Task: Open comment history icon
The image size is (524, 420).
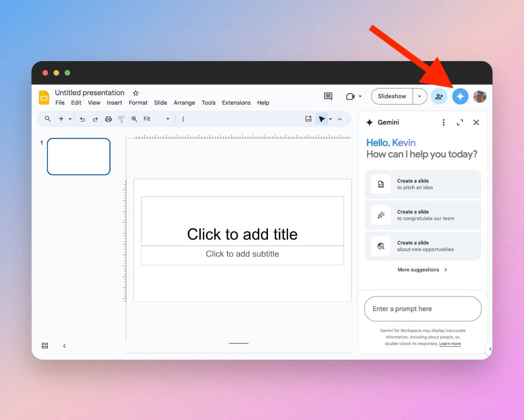Action: [328, 96]
